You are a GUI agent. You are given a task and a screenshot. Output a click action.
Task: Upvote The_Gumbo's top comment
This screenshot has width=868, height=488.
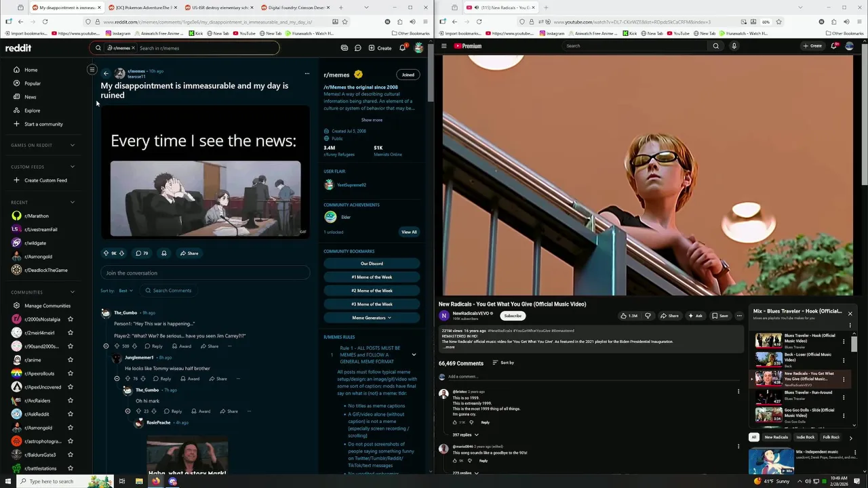(116, 346)
